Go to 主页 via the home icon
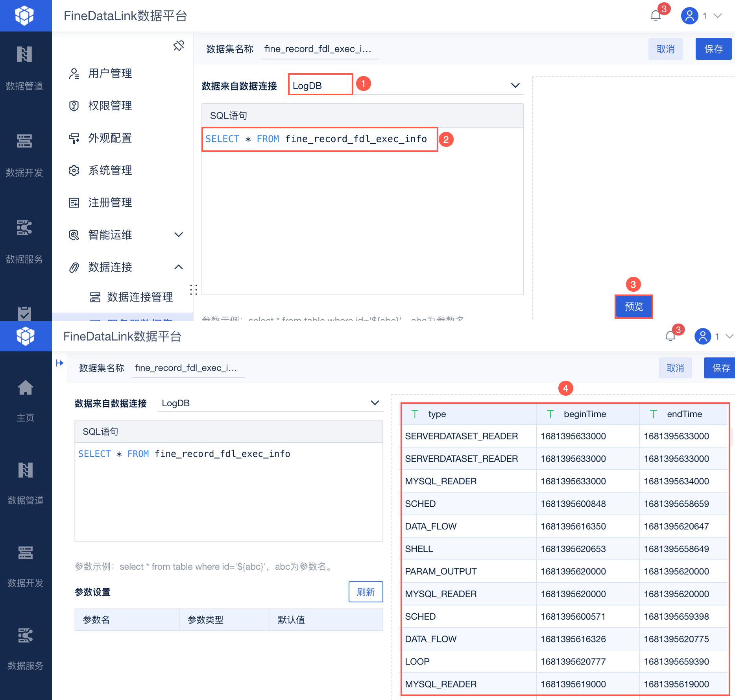Image resolution: width=735 pixels, height=700 pixels. pyautogui.click(x=26, y=388)
